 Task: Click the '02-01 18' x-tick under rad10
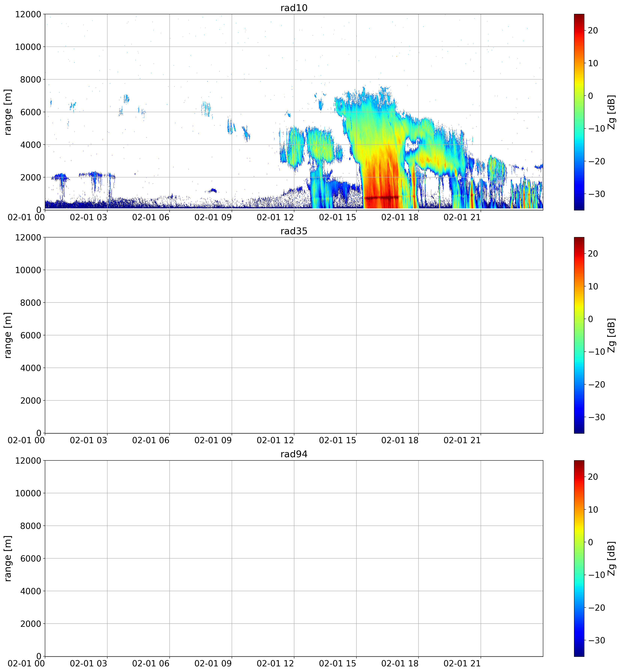tap(400, 217)
